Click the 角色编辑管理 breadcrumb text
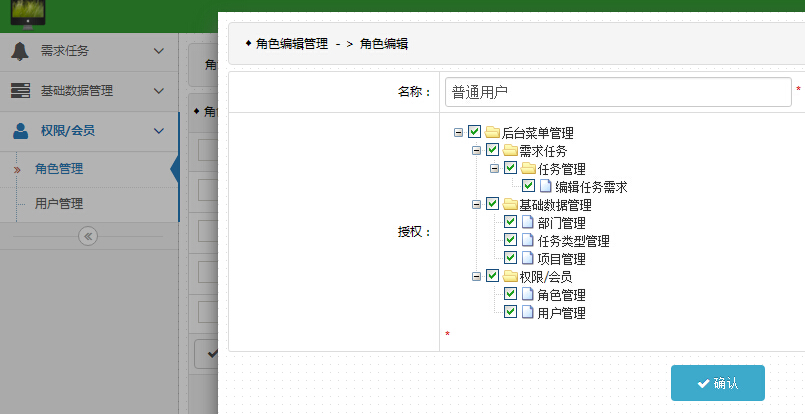The width and height of the screenshot is (805, 414). 292,44
